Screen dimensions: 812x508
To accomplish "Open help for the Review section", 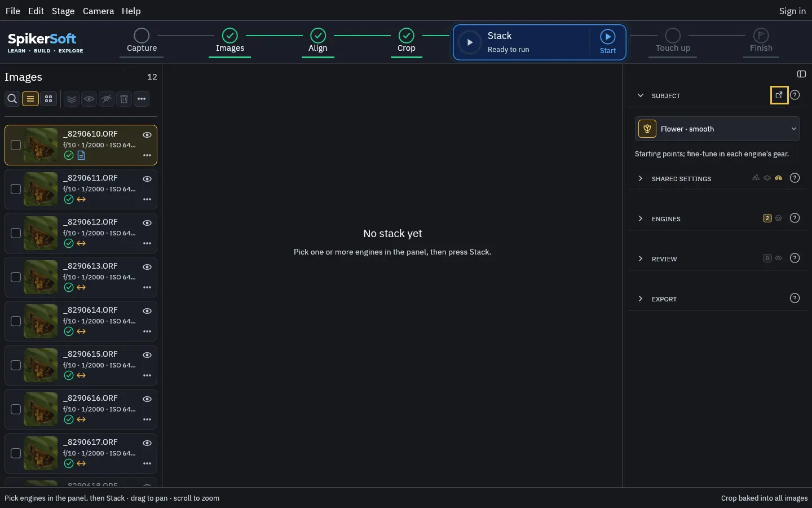I will click(x=795, y=259).
